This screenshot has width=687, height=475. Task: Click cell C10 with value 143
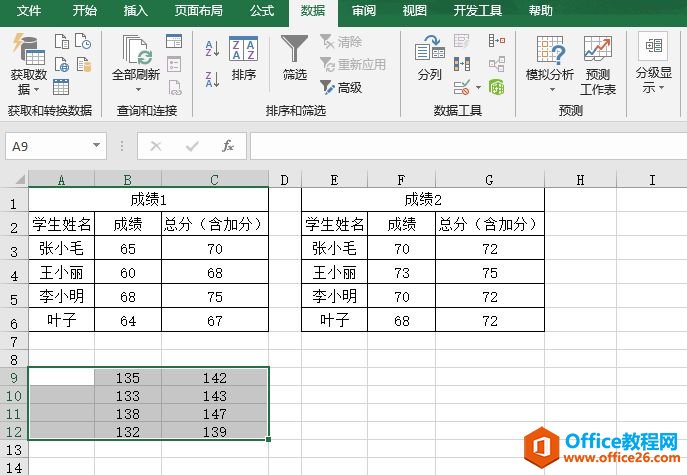pos(215,395)
